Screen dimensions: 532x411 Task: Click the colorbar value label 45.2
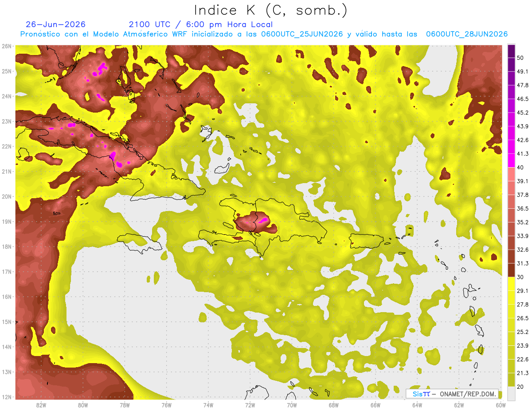pos(523,113)
